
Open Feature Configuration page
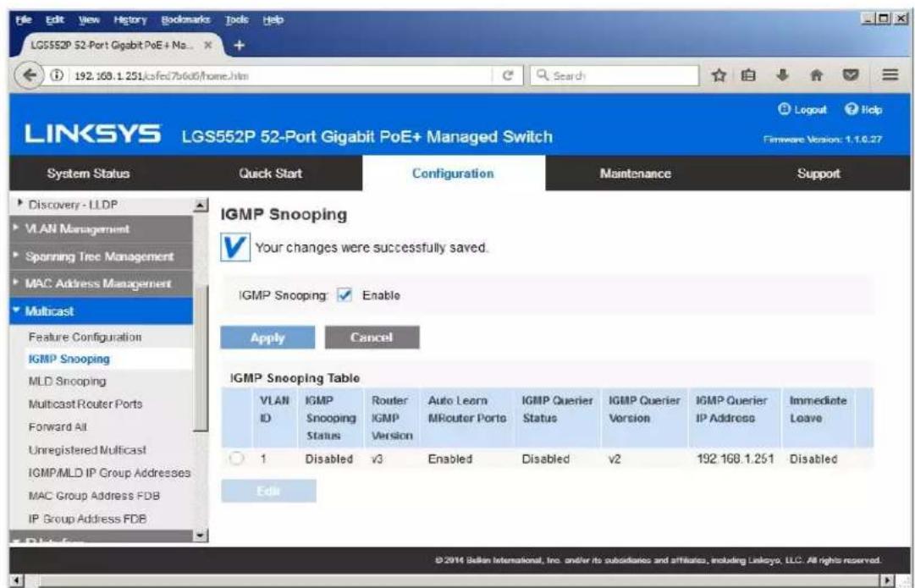coord(85,337)
